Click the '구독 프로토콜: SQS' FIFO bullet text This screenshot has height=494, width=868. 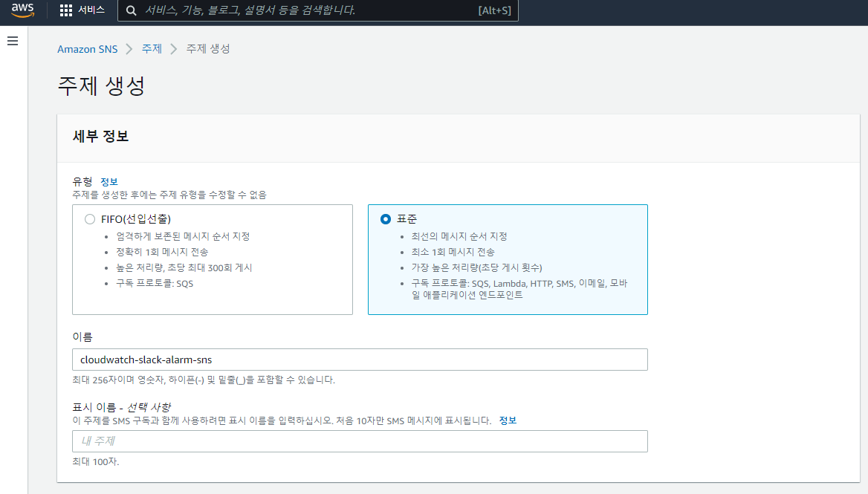[155, 283]
